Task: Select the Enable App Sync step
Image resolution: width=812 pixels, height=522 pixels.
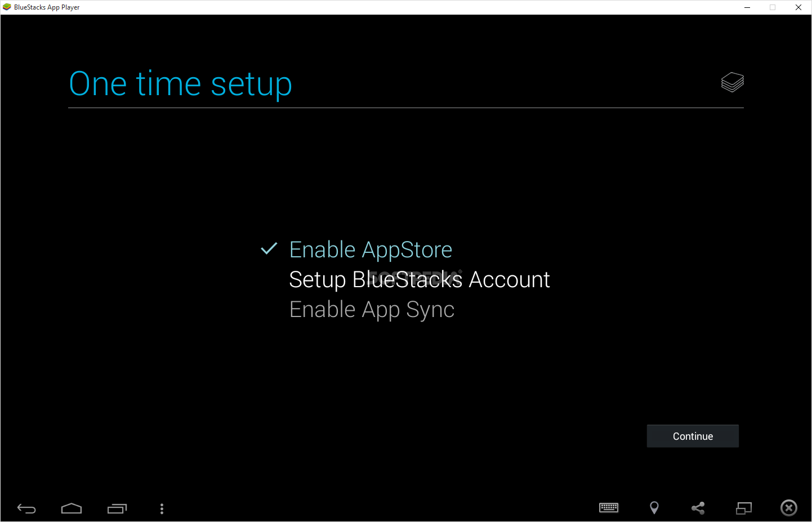Action: pos(372,310)
